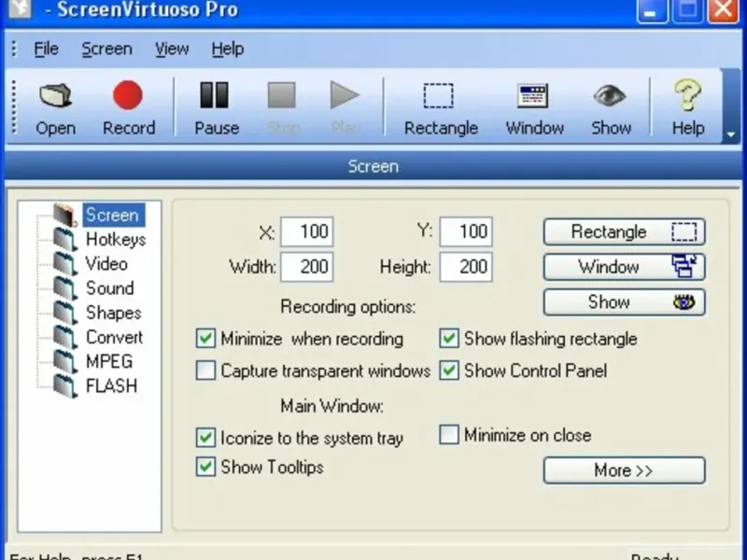Click the icon beside the Screen item

click(65, 215)
